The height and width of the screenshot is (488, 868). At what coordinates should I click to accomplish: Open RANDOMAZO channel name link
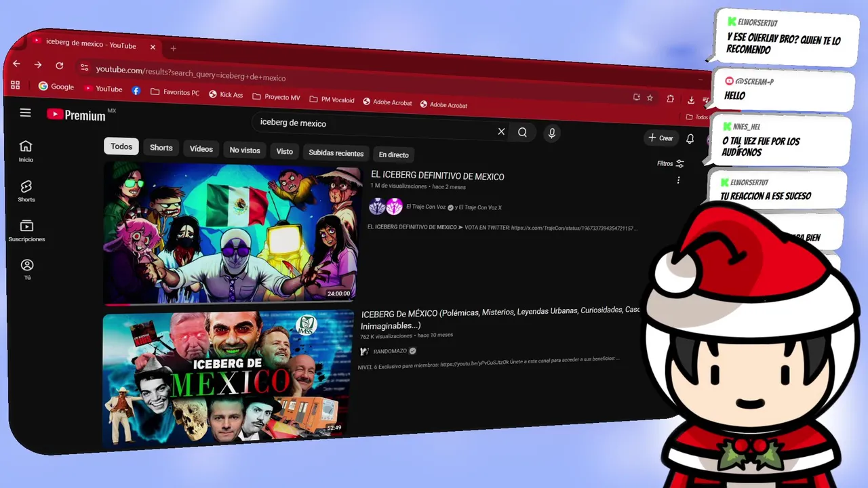point(389,351)
